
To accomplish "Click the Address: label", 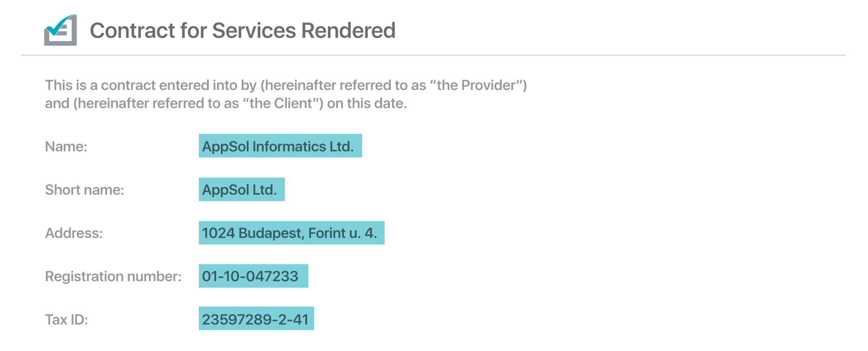I will (x=74, y=233).
